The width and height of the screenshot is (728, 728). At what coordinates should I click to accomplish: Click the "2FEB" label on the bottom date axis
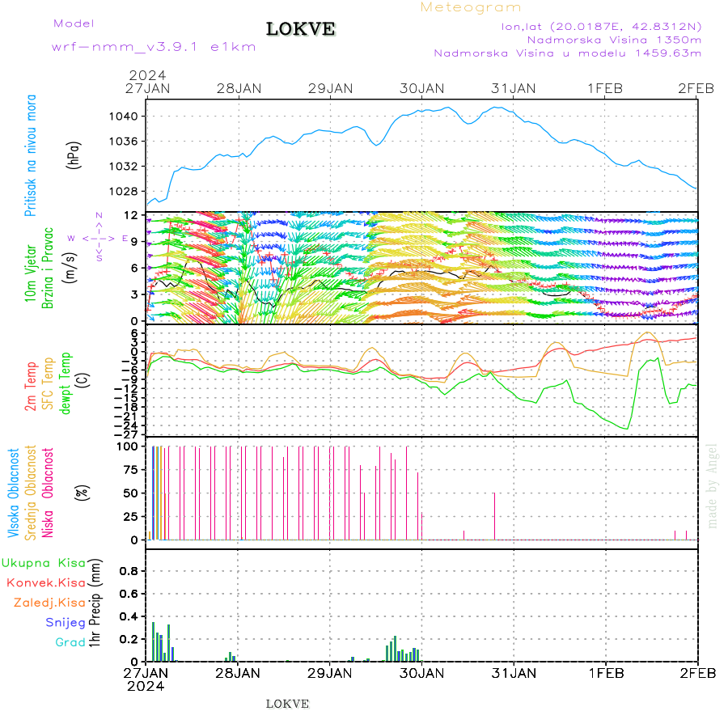coord(698,674)
